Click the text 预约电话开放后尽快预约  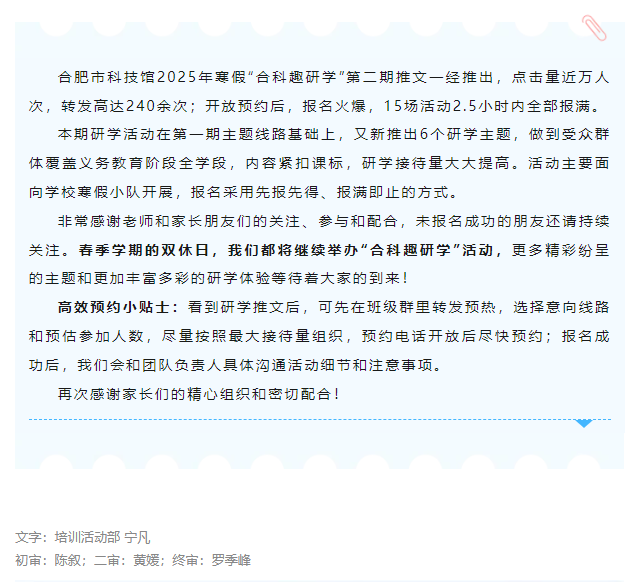(453, 336)
